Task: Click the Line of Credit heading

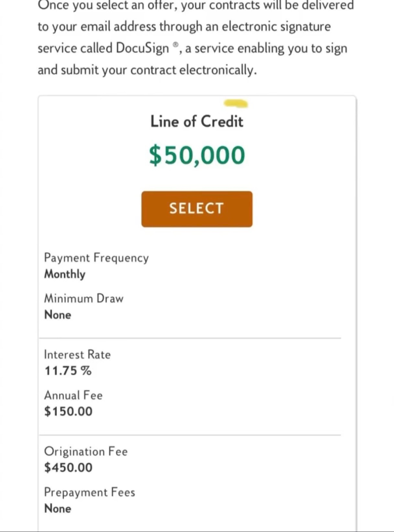Action: [197, 122]
